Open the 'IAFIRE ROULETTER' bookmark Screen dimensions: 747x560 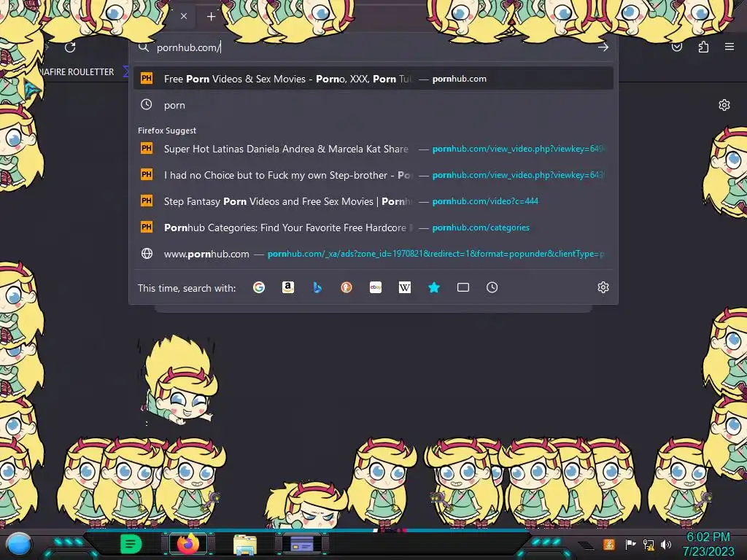(x=77, y=72)
